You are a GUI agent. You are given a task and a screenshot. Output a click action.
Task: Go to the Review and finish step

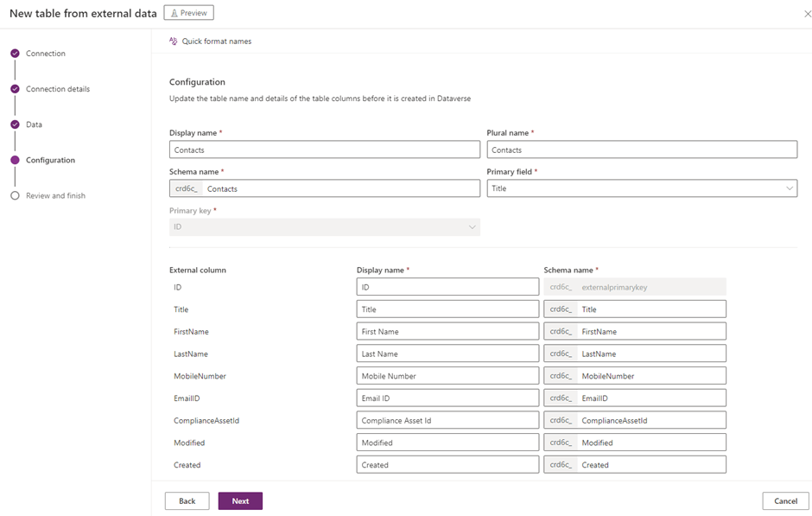coord(55,195)
